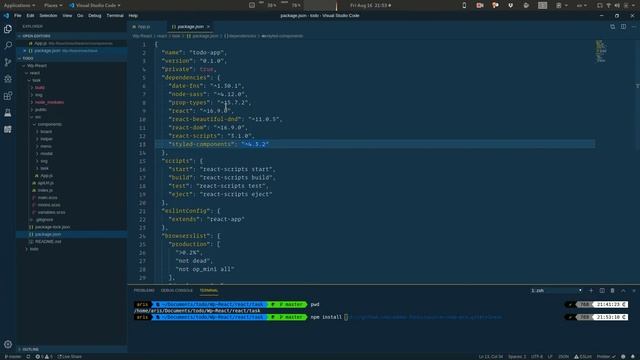Image resolution: width=640 pixels, height=360 pixels.
Task: Open the Extensions view in activity bar
Action: click(8, 96)
